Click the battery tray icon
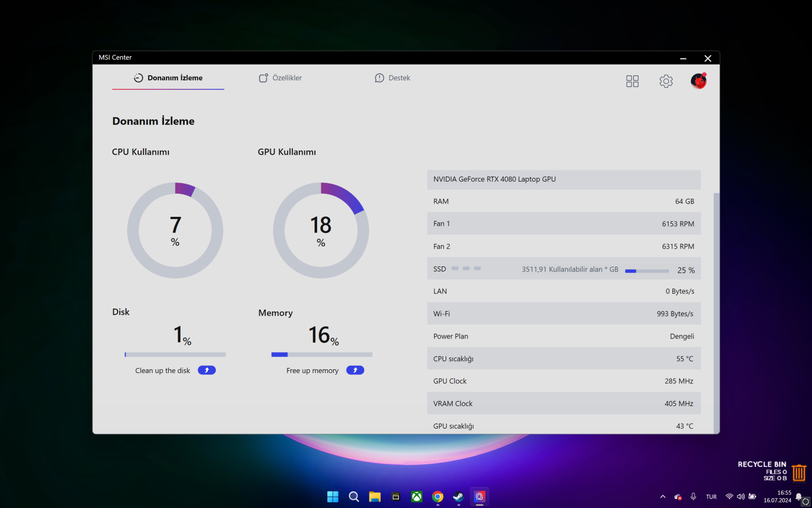This screenshot has height=508, width=812. coord(752,497)
